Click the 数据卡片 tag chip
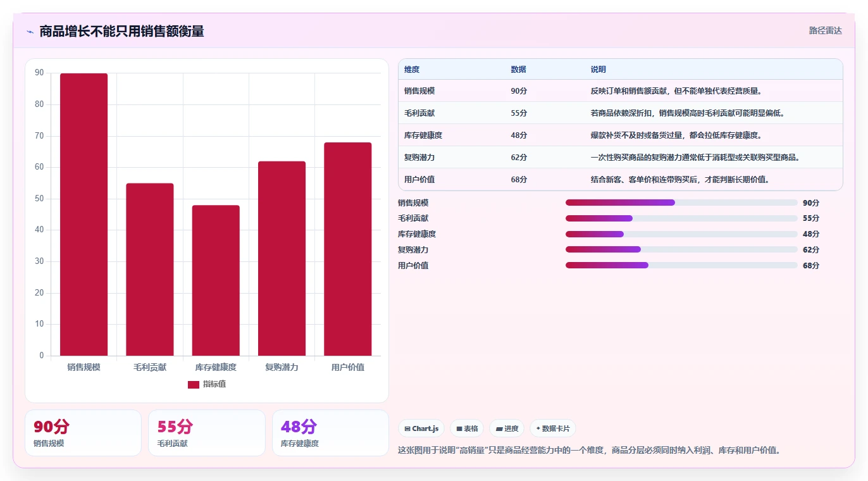The width and height of the screenshot is (868, 481). click(x=553, y=428)
